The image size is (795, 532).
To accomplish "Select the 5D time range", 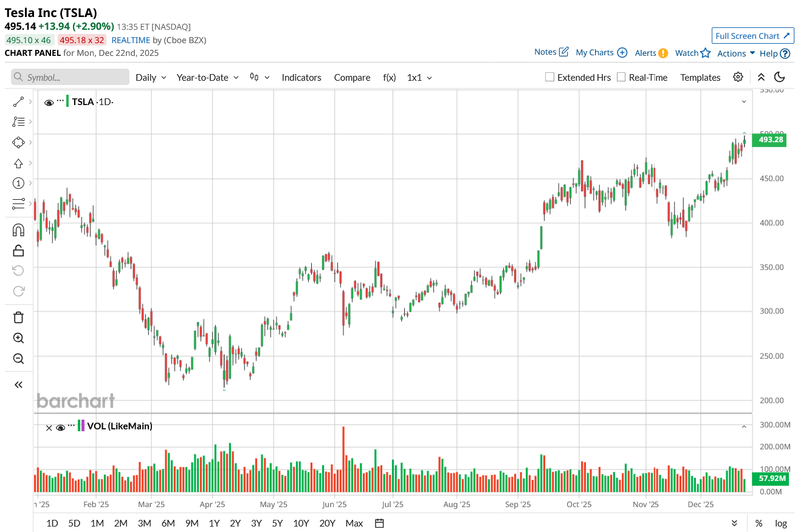I will click(74, 523).
